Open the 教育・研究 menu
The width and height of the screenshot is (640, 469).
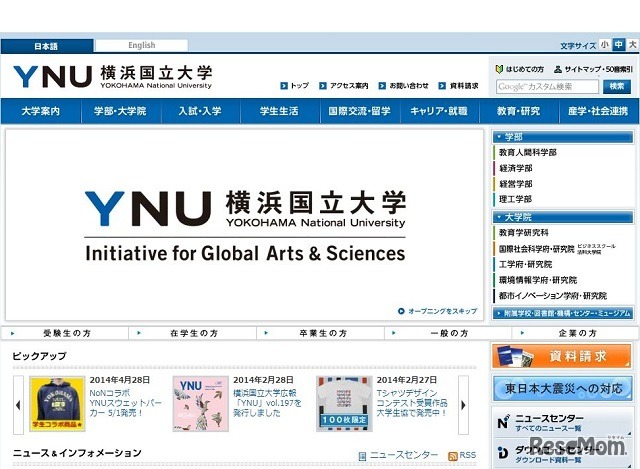pos(518,111)
